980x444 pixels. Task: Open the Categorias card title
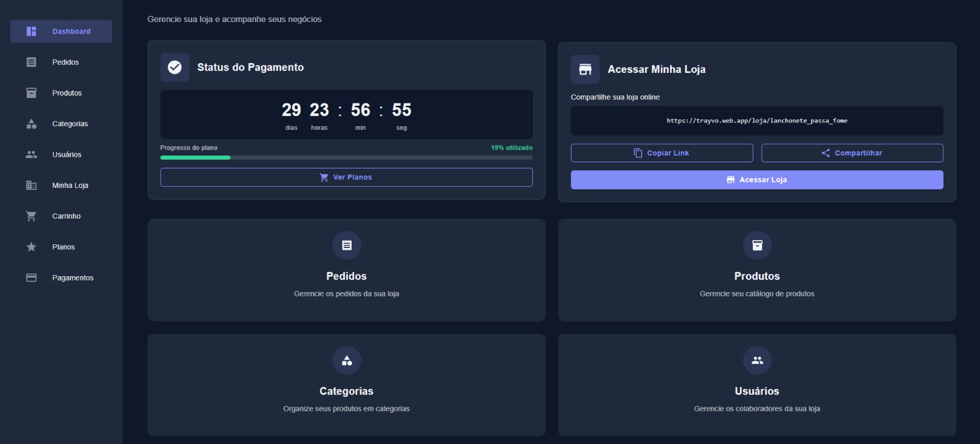pyautogui.click(x=347, y=391)
